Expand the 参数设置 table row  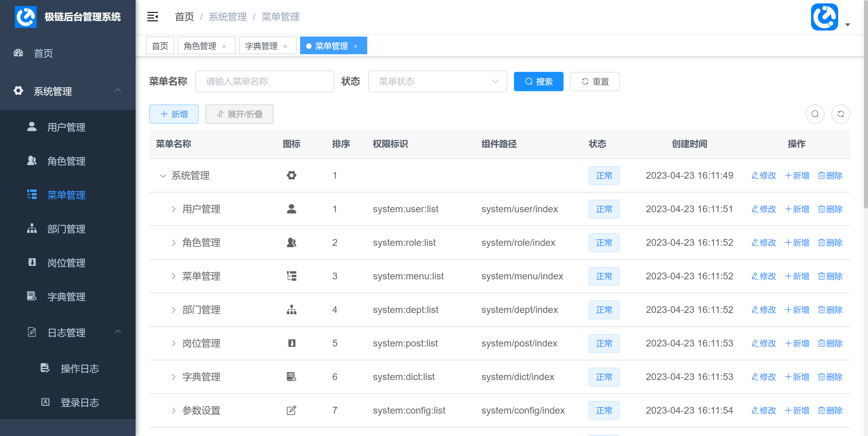pyautogui.click(x=174, y=411)
